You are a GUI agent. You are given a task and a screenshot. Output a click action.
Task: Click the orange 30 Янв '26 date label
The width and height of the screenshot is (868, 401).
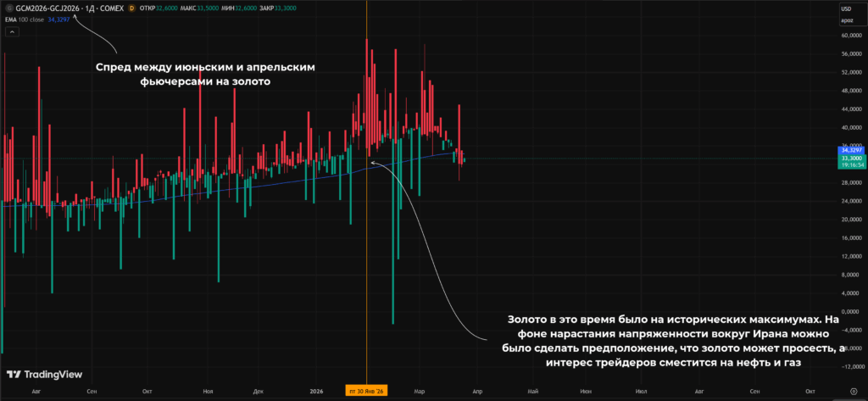tap(366, 391)
